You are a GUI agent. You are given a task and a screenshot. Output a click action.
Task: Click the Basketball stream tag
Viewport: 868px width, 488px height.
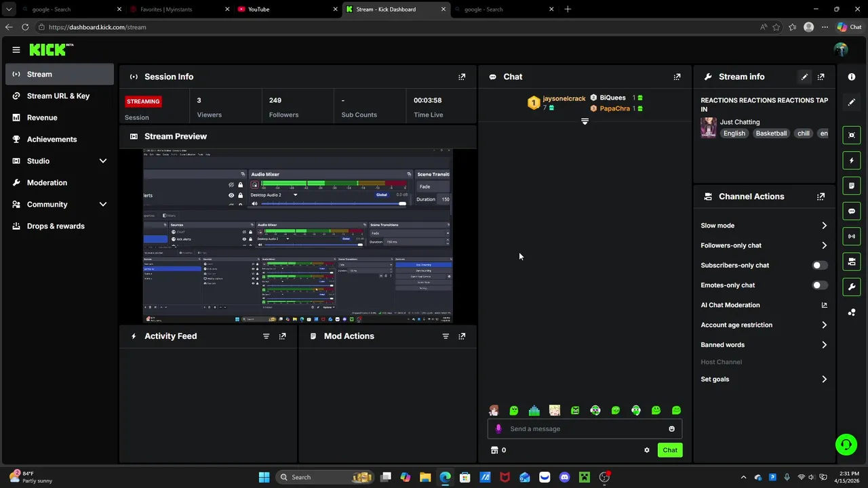click(x=771, y=134)
